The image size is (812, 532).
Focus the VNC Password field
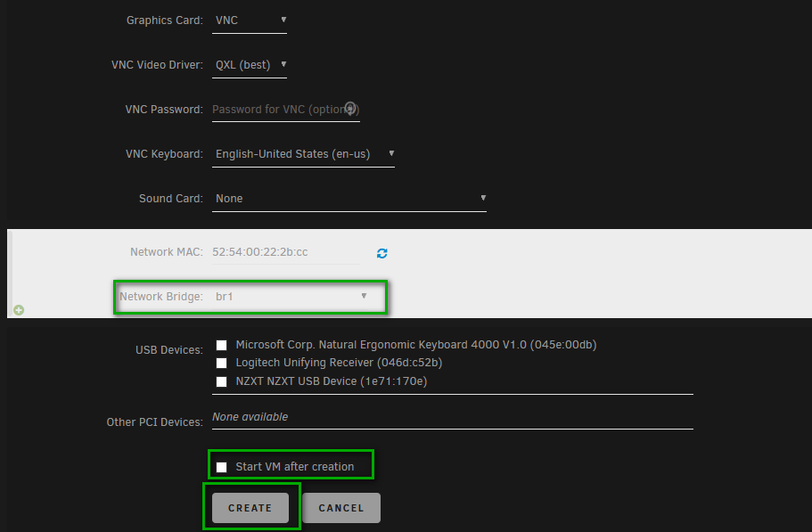click(x=286, y=110)
